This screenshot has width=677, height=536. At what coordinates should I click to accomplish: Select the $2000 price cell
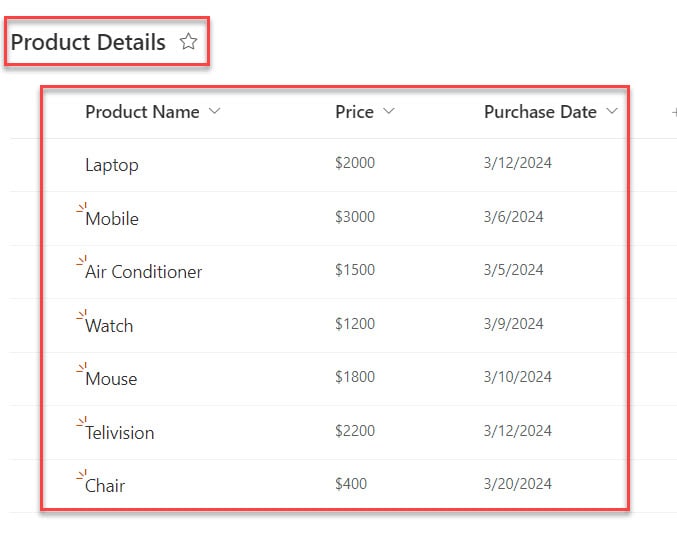pos(355,163)
